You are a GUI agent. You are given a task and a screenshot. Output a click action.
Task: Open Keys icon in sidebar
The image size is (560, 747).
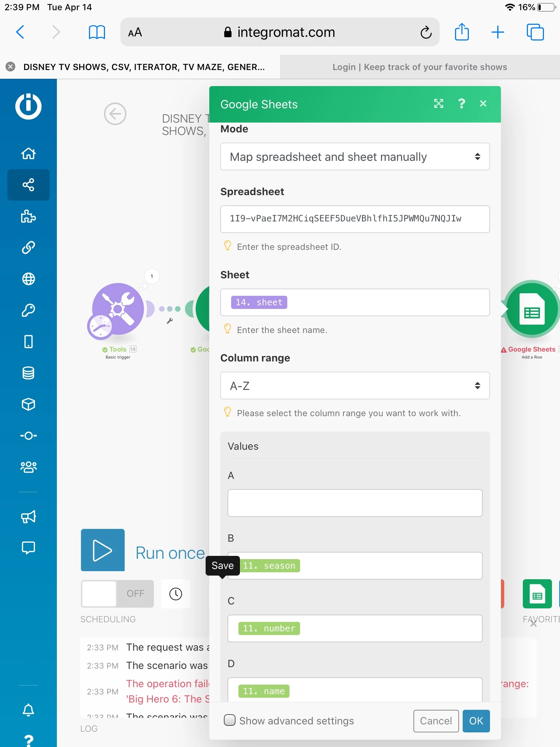(28, 310)
